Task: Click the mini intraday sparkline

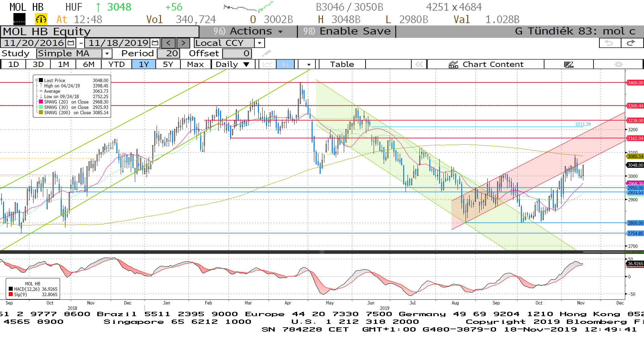Action: [x=249, y=7]
